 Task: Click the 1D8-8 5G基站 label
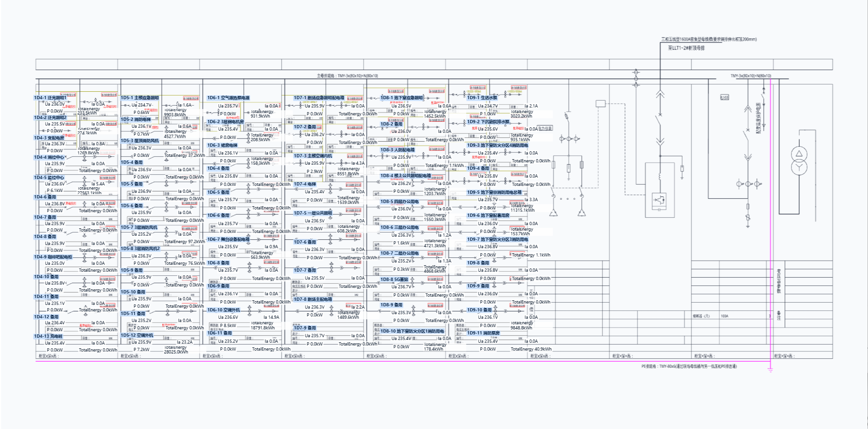pyautogui.click(x=395, y=280)
